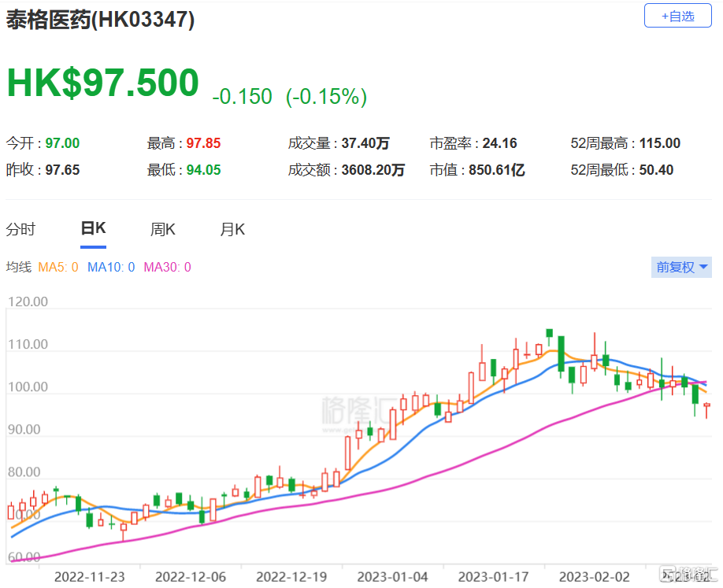Click the 2022-11-23 date axis marker
The height and width of the screenshot is (588, 723).
point(90,576)
